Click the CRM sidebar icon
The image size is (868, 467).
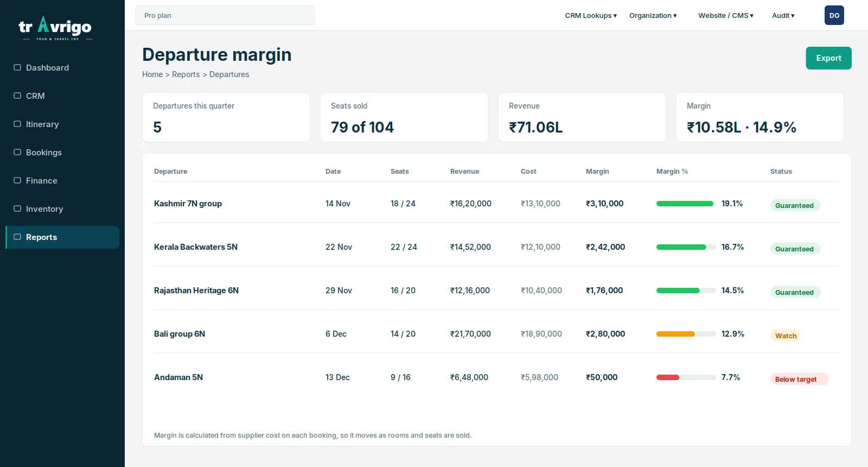click(x=17, y=96)
